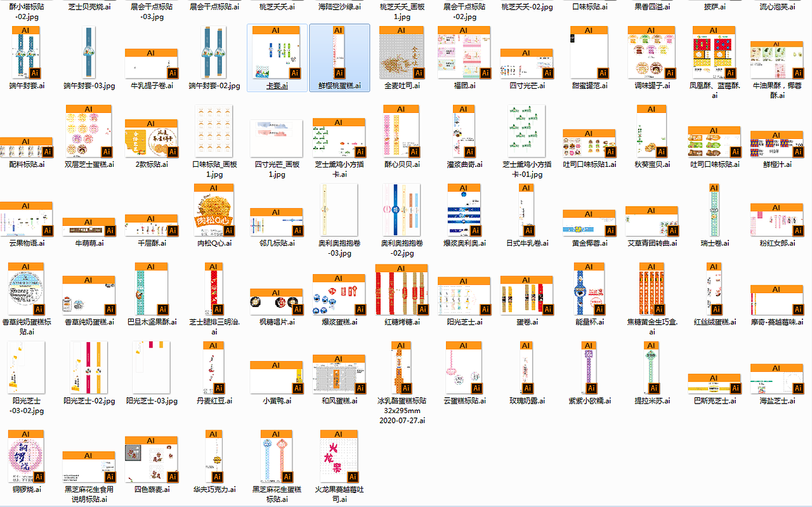The image size is (812, 507).
Task: Click the file name 红丝绒蛋糕.ai
Action: click(x=714, y=322)
